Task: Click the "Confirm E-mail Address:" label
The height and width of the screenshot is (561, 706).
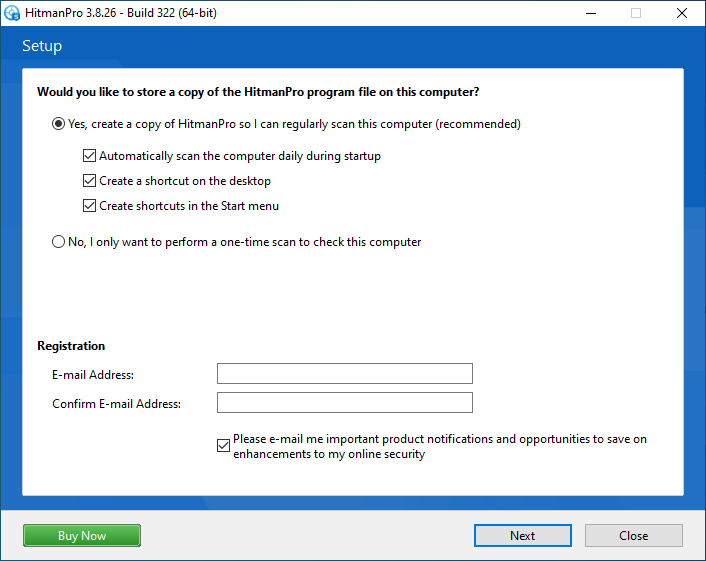Action: [x=116, y=404]
